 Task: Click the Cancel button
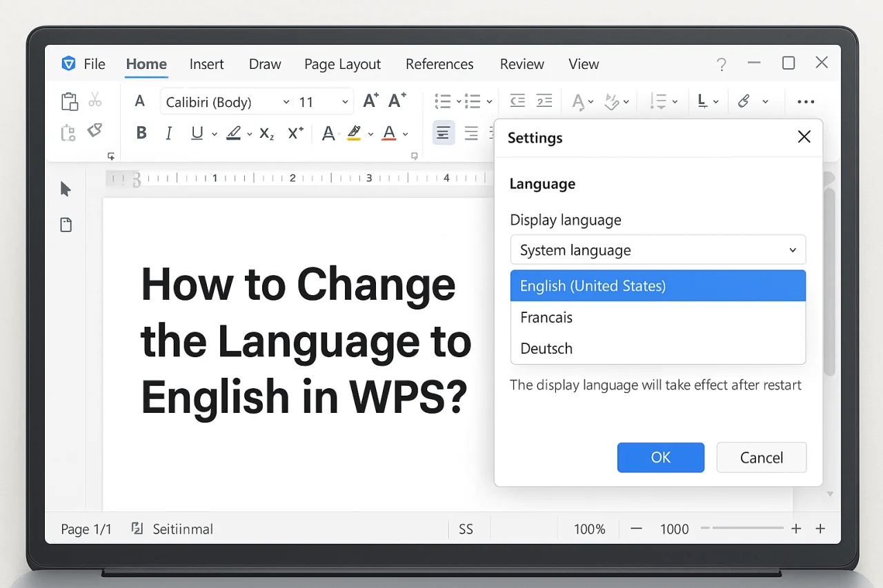pos(761,458)
